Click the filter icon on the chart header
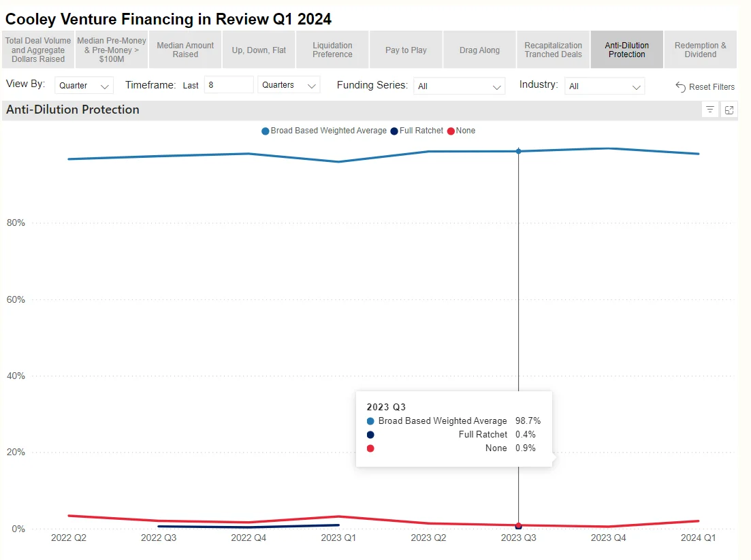 710,110
